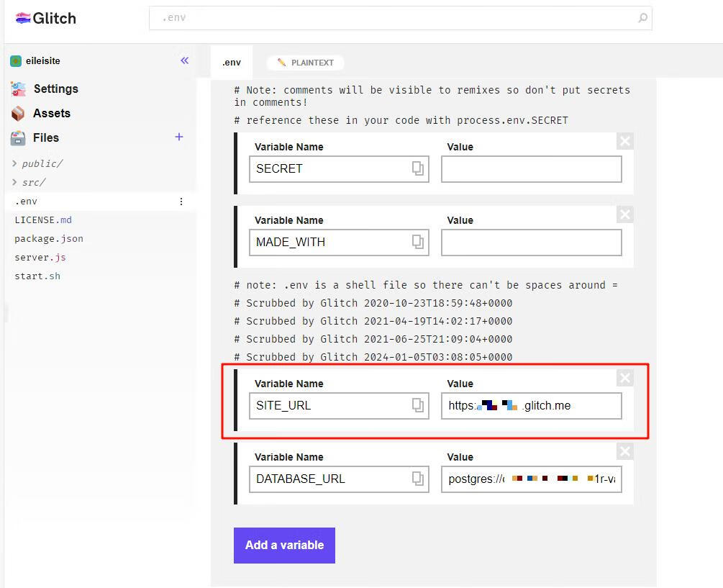Click the Glitch logo
The height and width of the screenshot is (588, 723).
45,18
